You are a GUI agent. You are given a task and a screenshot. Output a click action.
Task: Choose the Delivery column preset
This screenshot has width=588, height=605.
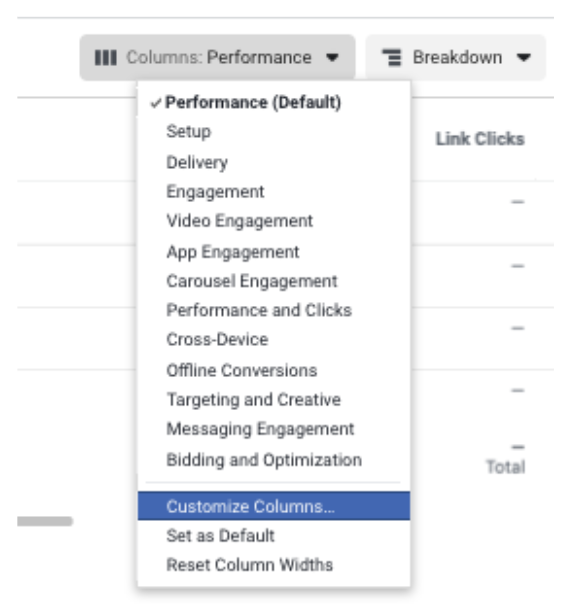click(274, 162)
